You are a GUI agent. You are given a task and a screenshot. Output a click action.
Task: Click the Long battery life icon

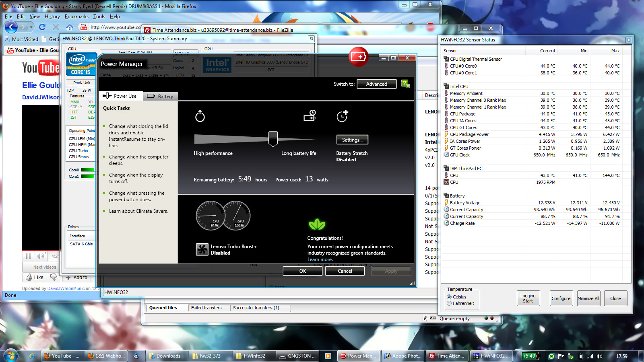(x=310, y=115)
